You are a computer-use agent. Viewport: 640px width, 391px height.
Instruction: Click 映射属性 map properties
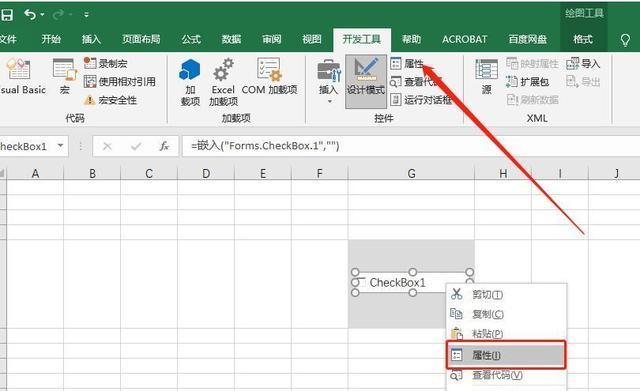tap(532, 64)
